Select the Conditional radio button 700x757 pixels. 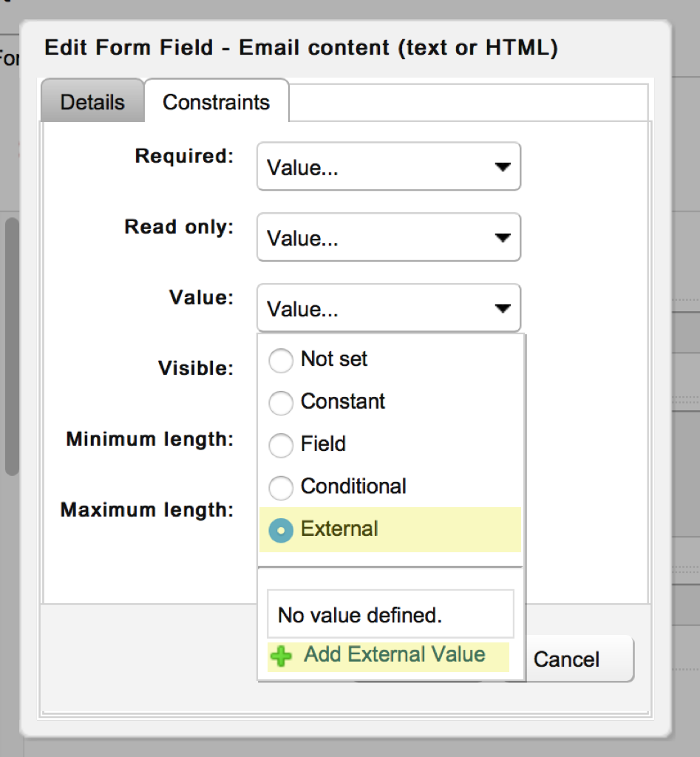[x=282, y=488]
